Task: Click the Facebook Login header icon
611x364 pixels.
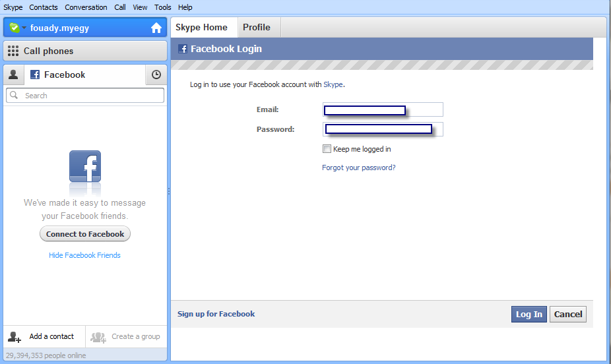Action: tap(183, 49)
